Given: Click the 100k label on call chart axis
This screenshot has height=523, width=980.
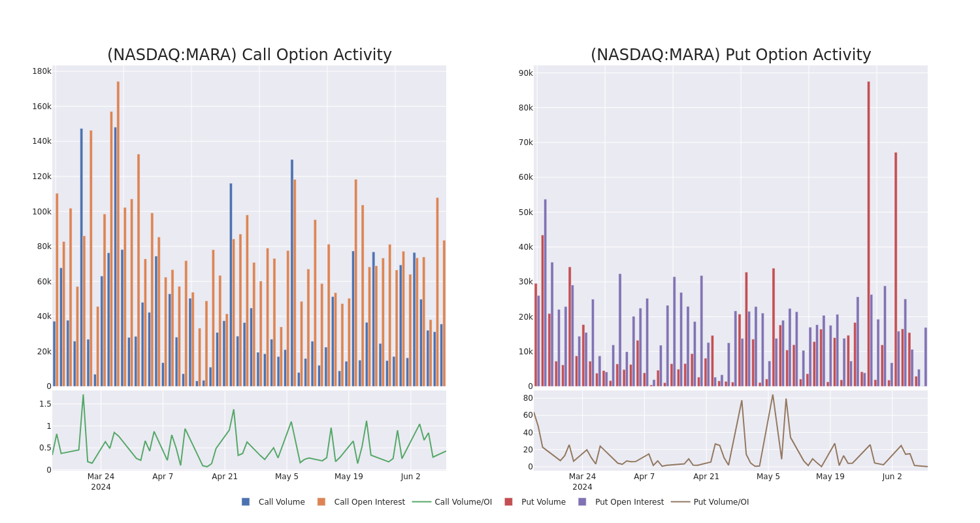Looking at the screenshot, I should (42, 212).
